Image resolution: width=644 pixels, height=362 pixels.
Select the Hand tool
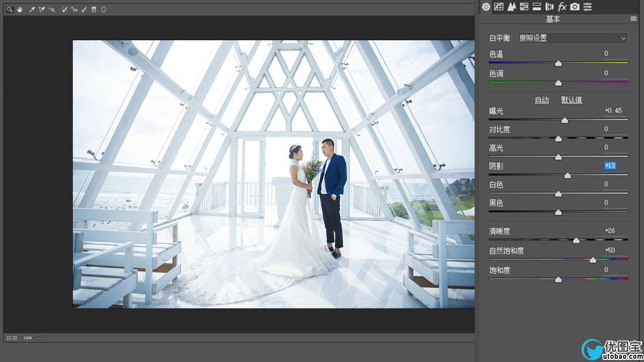coord(20,9)
